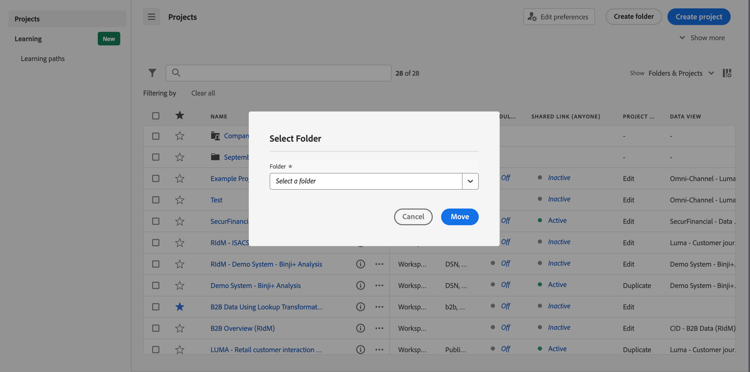
Task: Open the Show Folders & Projects dropdown
Action: click(681, 73)
